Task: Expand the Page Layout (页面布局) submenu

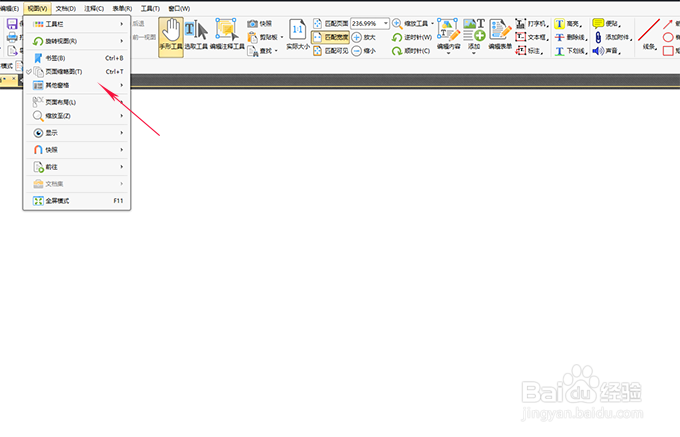Action: click(x=76, y=102)
